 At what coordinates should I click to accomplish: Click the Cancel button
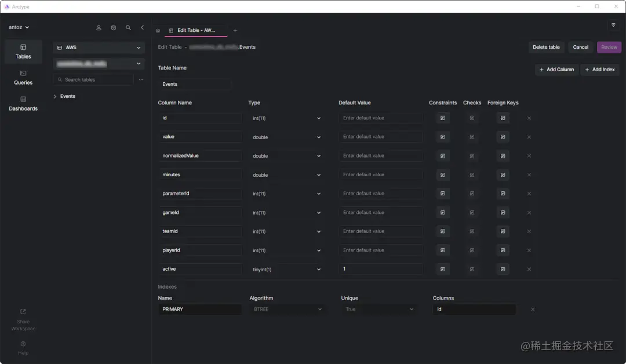pos(580,47)
